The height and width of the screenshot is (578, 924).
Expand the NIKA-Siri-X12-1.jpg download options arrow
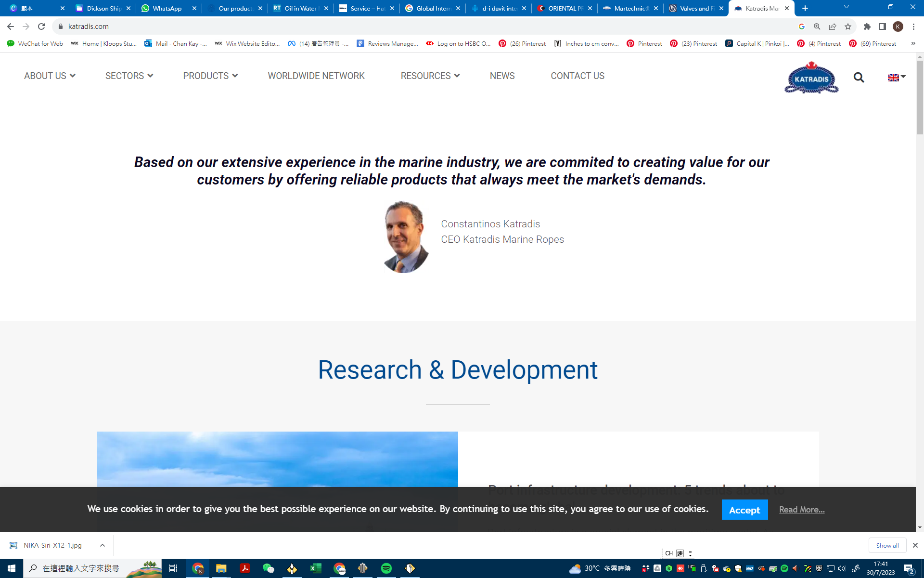point(103,545)
